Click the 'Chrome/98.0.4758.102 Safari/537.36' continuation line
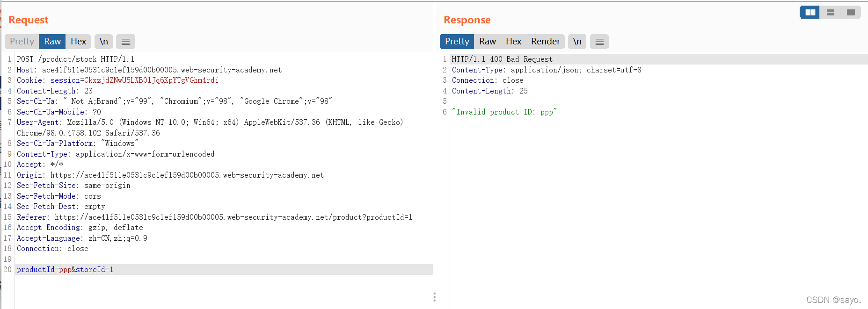Image resolution: width=868 pixels, height=309 pixels. click(x=88, y=133)
